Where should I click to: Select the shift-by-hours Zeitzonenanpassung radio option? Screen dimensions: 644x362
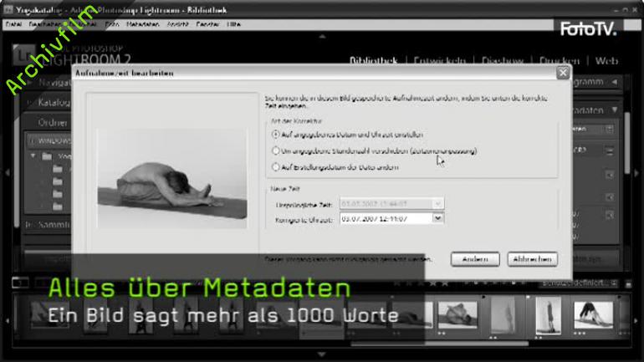click(x=276, y=150)
